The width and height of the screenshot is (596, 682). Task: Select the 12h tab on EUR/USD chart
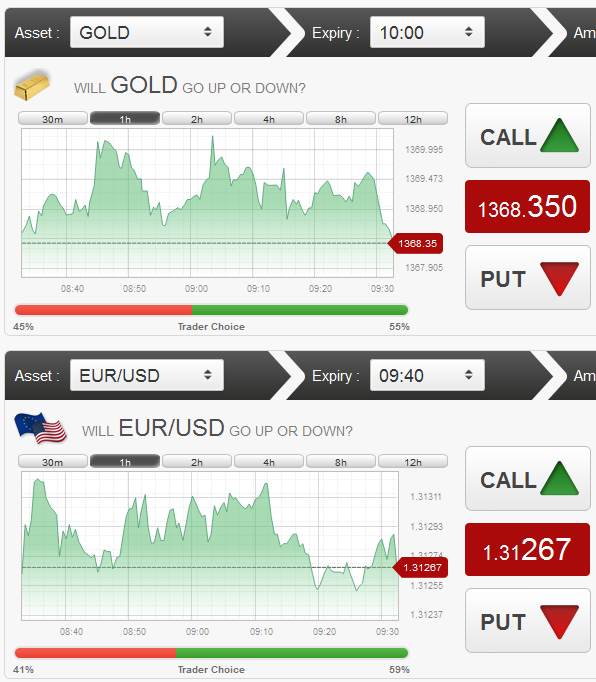[413, 462]
